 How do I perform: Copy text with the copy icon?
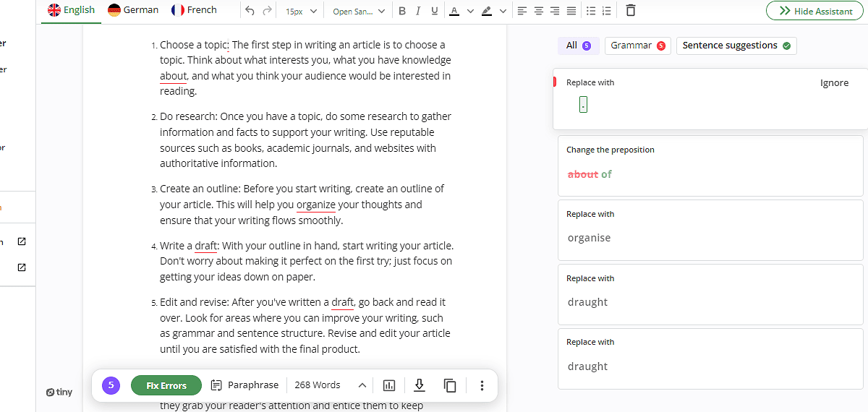pos(450,385)
